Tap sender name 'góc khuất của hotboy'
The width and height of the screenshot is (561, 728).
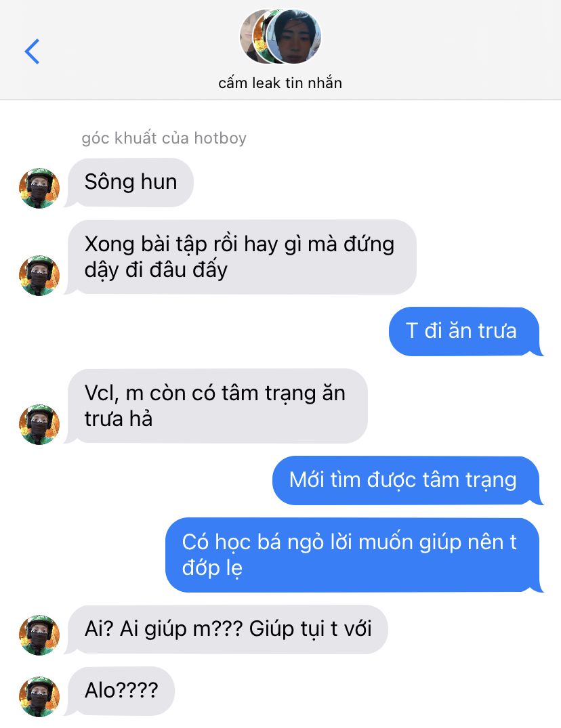coord(164,138)
